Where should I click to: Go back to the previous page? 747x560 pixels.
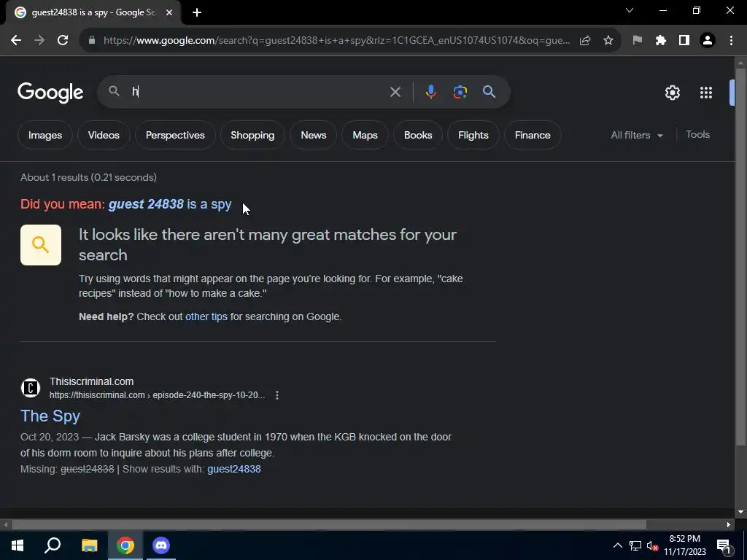tap(16, 41)
